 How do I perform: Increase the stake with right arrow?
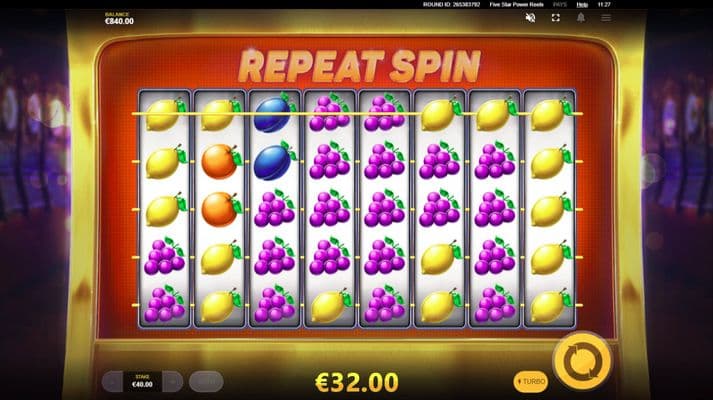(173, 382)
